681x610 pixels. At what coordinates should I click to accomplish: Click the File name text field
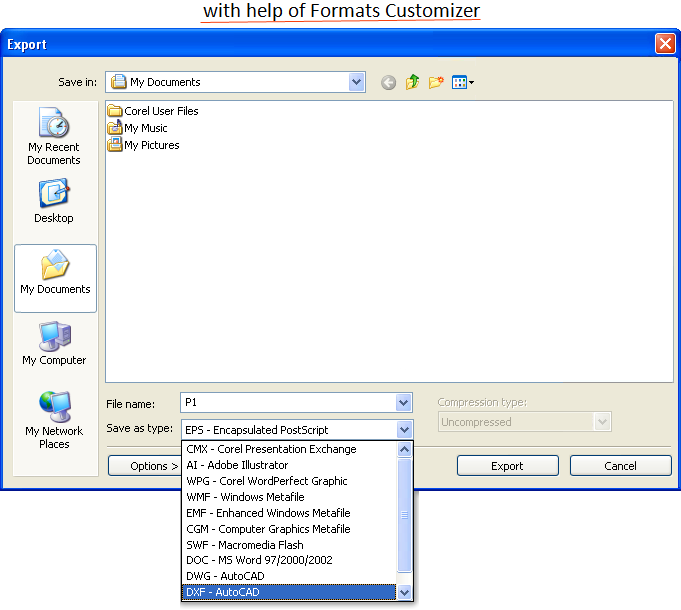(288, 403)
